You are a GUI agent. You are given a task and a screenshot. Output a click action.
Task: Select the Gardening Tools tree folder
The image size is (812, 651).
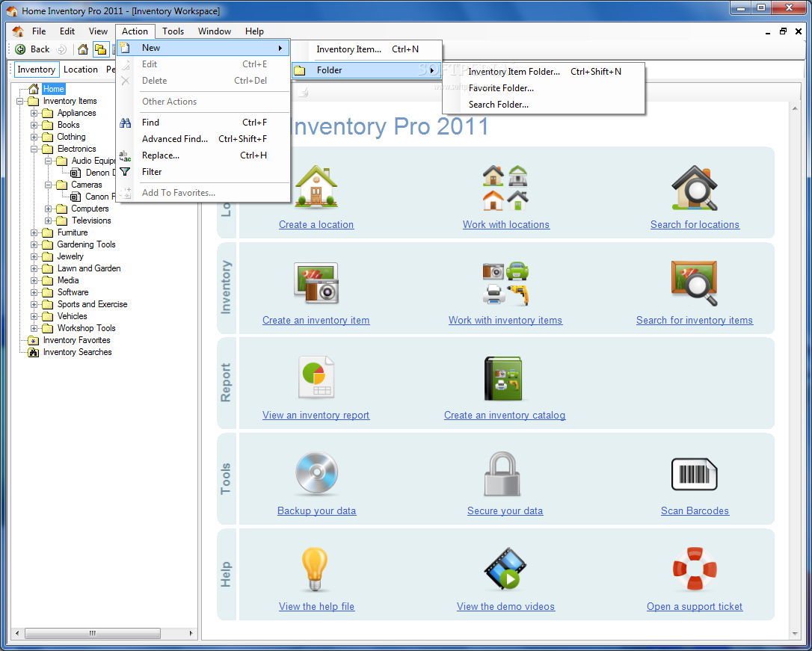click(86, 244)
